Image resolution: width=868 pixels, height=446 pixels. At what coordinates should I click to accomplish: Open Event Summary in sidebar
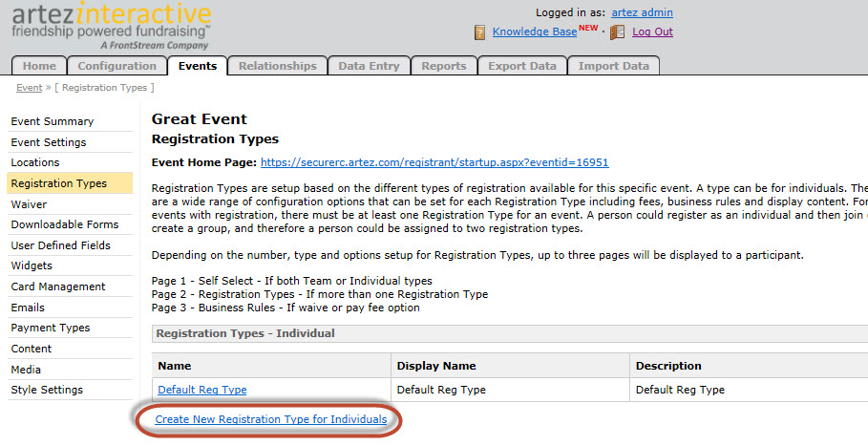(x=70, y=121)
